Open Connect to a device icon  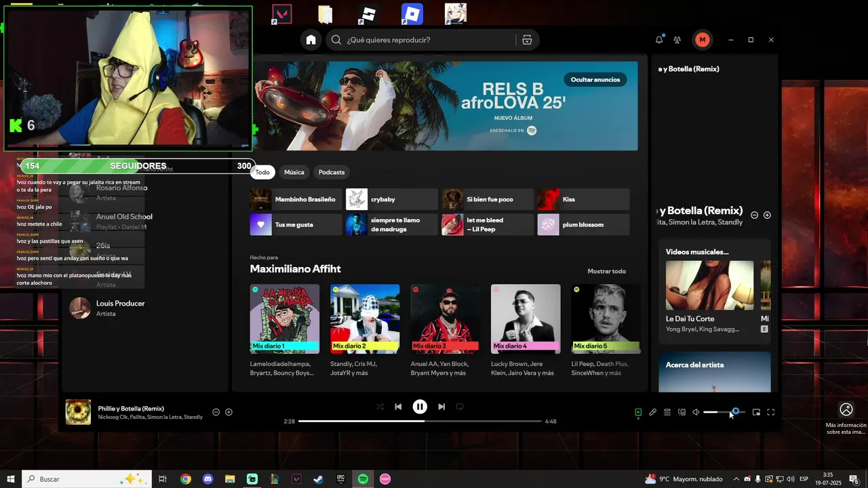[x=682, y=412]
